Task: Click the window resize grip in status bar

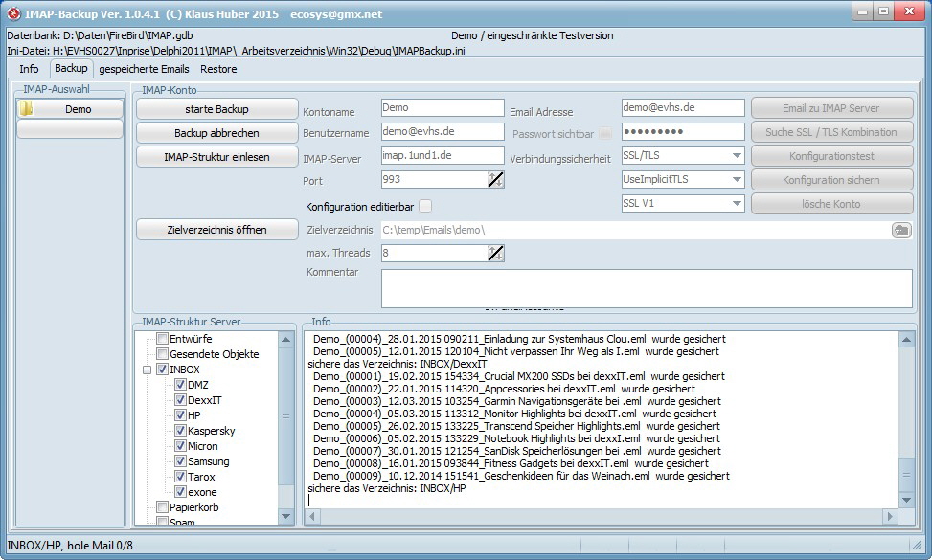Action: (917, 545)
